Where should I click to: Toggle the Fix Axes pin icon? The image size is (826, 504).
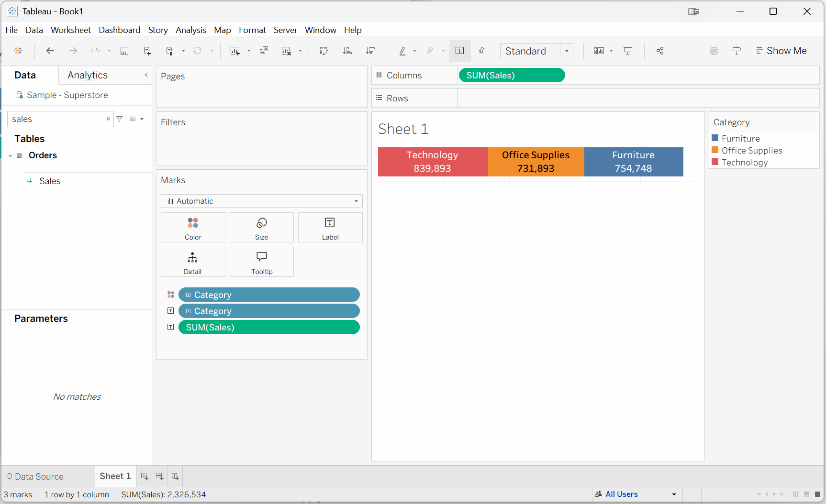pyautogui.click(x=482, y=51)
